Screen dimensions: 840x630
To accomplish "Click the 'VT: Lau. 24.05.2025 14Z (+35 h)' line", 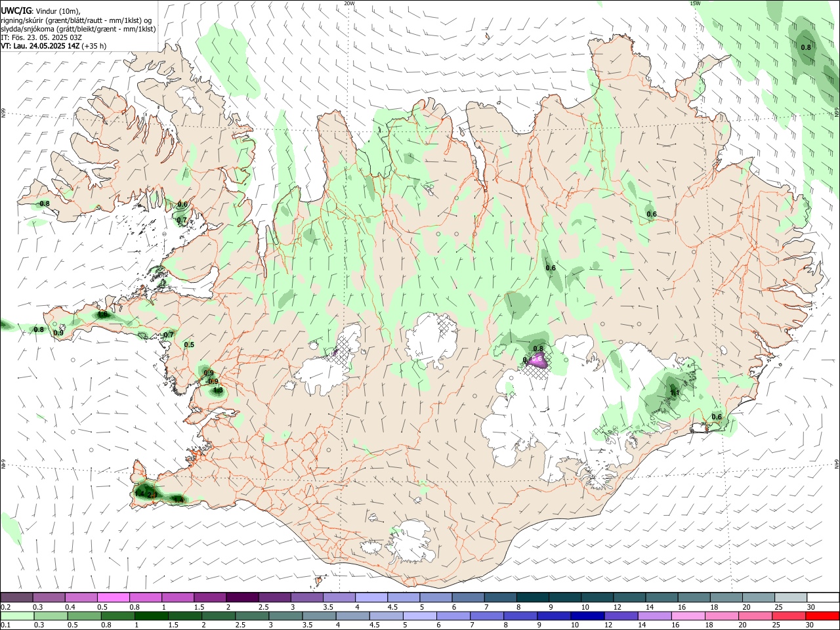I will [x=53, y=46].
